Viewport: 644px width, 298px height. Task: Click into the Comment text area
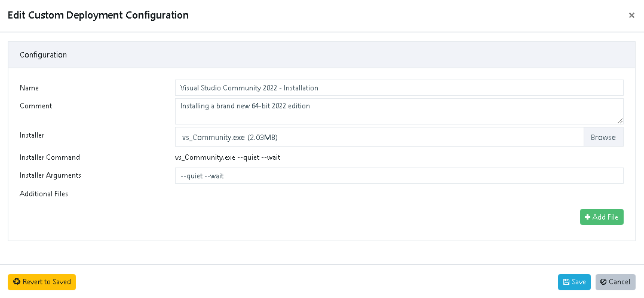click(x=399, y=111)
